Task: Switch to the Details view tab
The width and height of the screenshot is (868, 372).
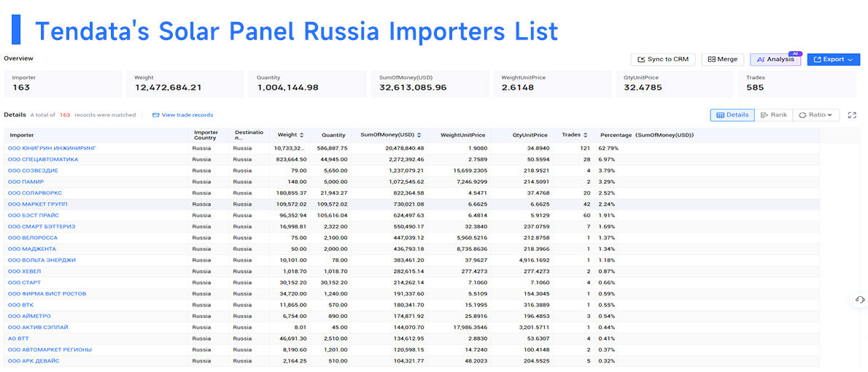Action: pos(732,115)
